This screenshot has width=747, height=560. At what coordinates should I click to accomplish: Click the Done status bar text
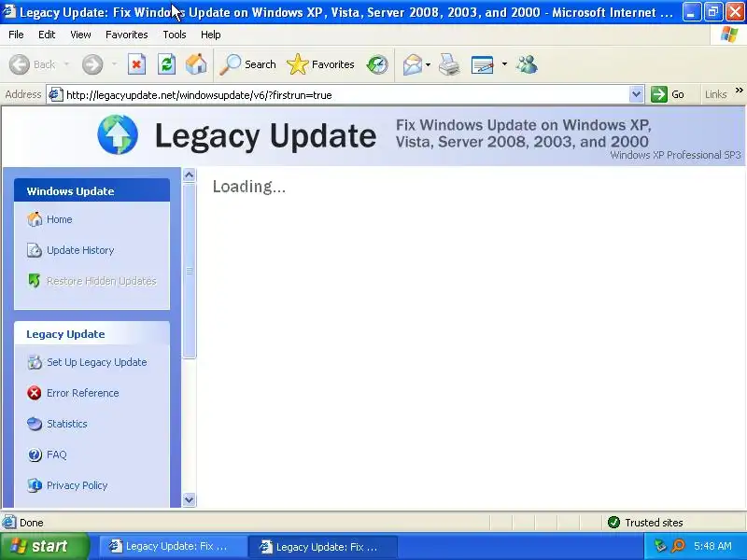(32, 523)
